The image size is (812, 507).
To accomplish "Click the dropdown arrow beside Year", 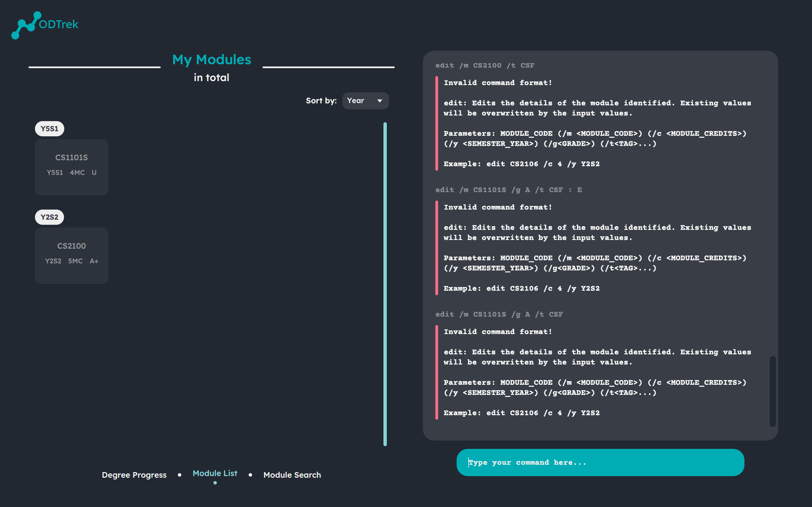I will pyautogui.click(x=379, y=101).
